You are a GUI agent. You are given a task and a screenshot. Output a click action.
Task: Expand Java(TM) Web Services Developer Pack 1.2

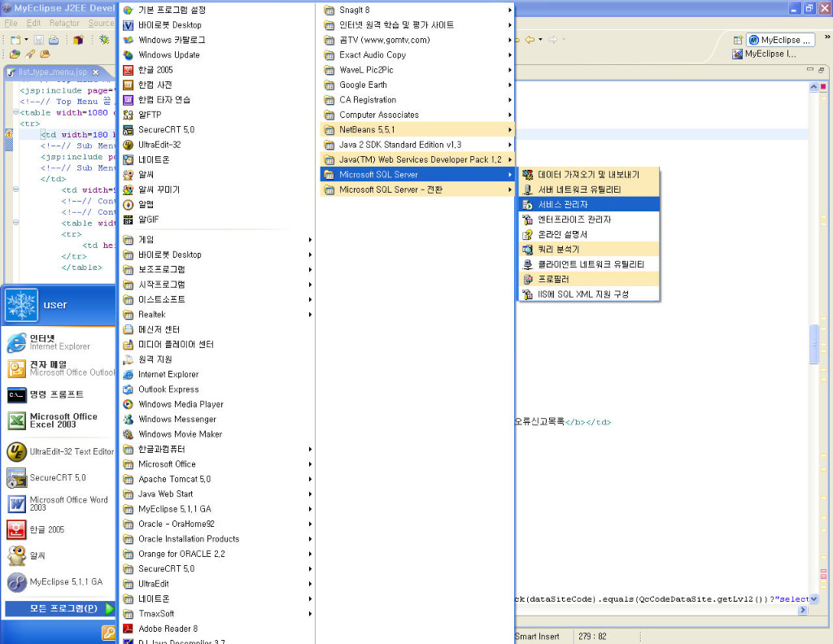pos(417,159)
